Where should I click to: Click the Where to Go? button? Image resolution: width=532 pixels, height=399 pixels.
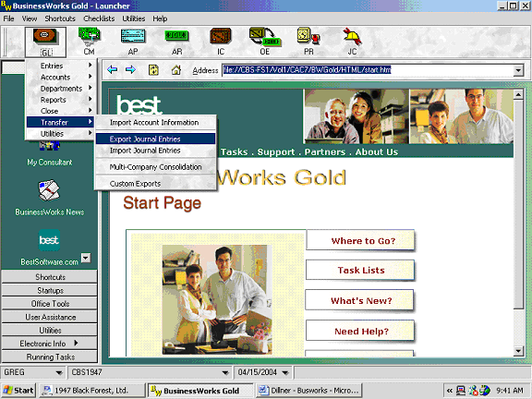click(360, 240)
